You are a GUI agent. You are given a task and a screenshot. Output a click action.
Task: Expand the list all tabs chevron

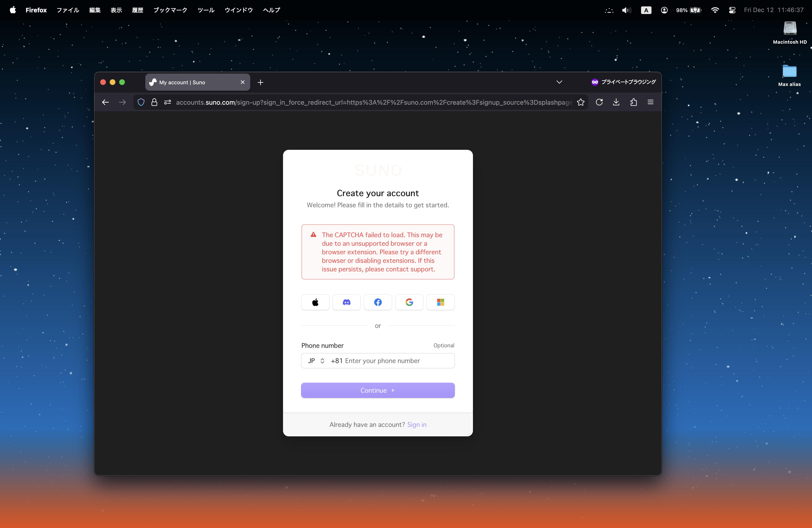pyautogui.click(x=559, y=82)
